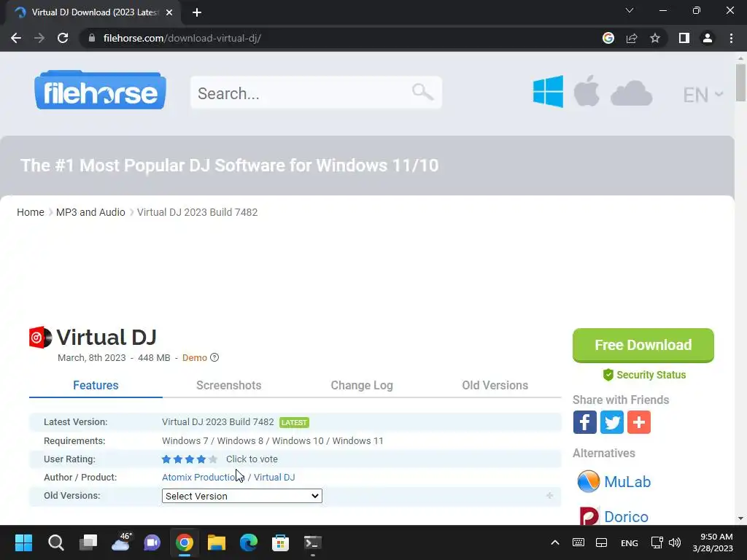Bookmark this page with star icon
747x560 pixels.
click(x=655, y=38)
